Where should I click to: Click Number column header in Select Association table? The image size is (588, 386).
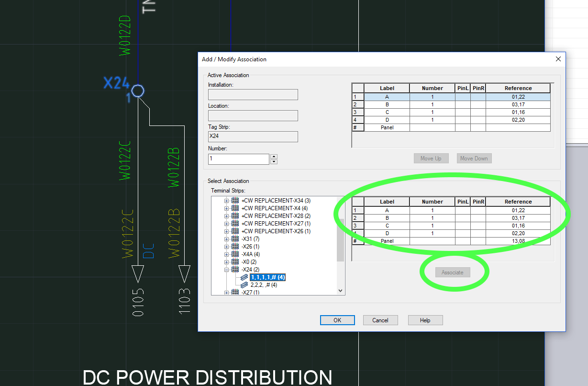tap(433, 202)
